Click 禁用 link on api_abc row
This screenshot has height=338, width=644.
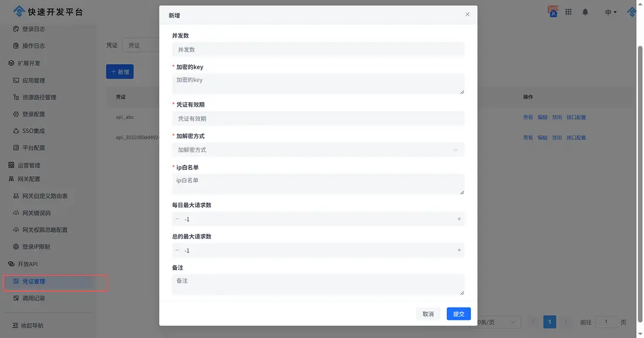coord(557,117)
